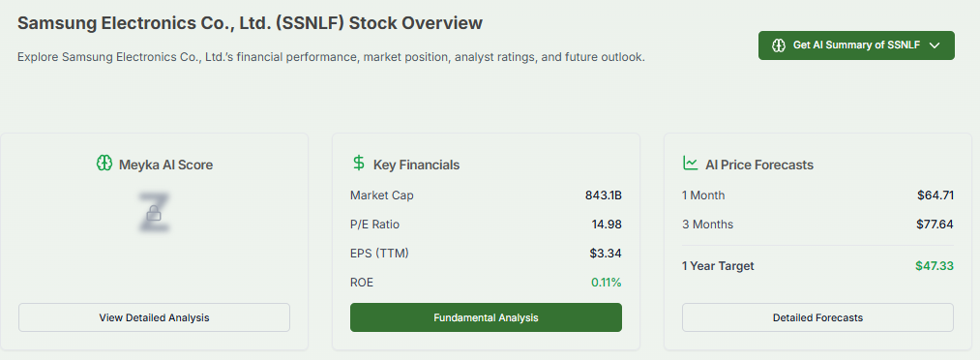Screen dimensions: 980x360
Task: Click the dollar sign icon at Key Financials
Action: tap(358, 164)
